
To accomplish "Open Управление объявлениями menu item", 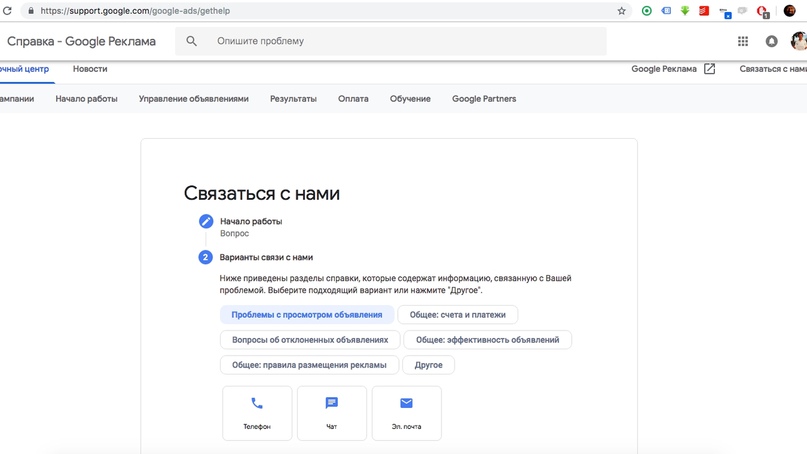I will (x=194, y=99).
